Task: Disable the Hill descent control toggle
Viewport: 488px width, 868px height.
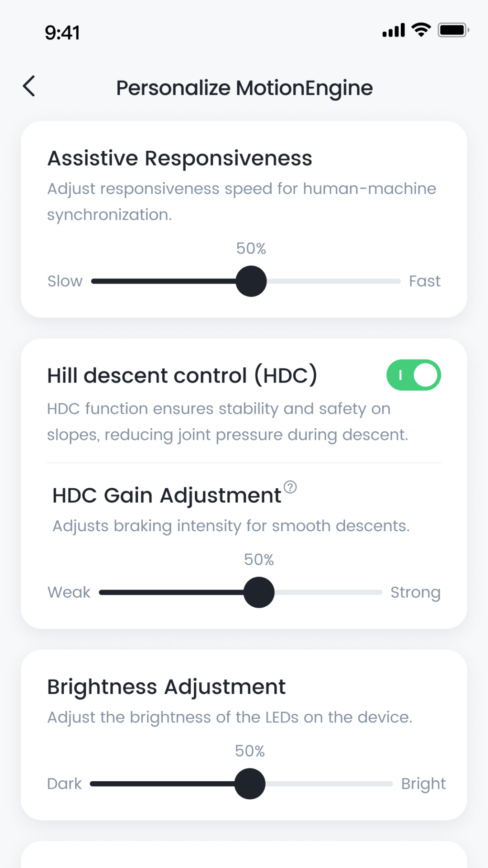Action: 414,374
